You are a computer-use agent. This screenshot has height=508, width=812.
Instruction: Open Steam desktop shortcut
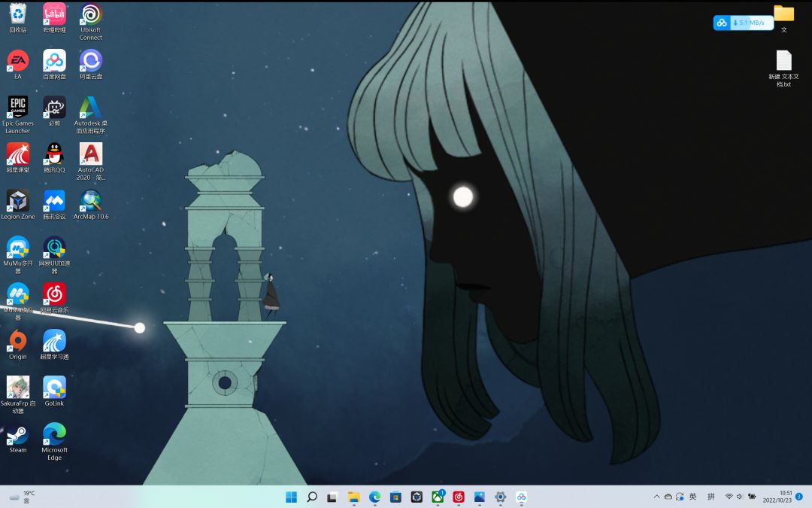coord(17,438)
